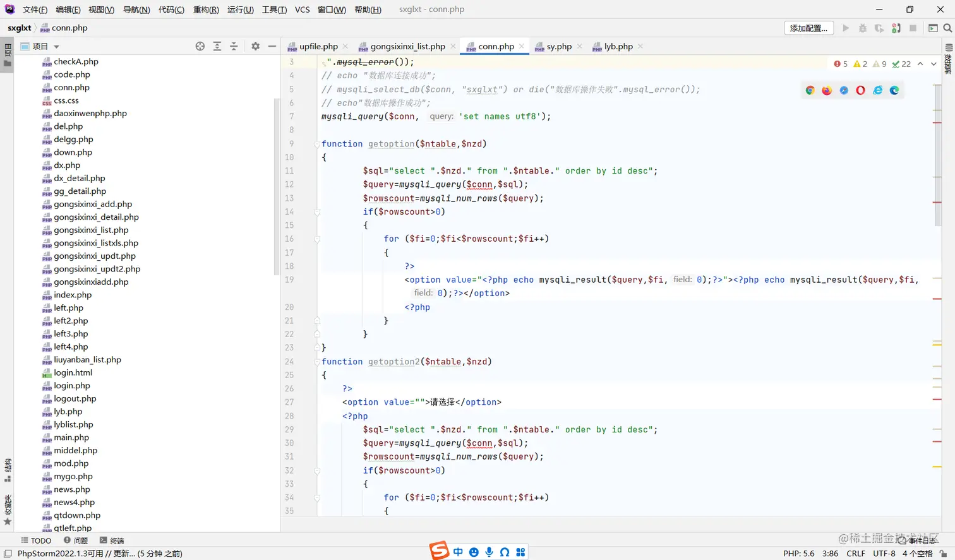Viewport: 955px width, 560px height.
Task: Toggle tool window quick access corner
Action: tap(8, 554)
